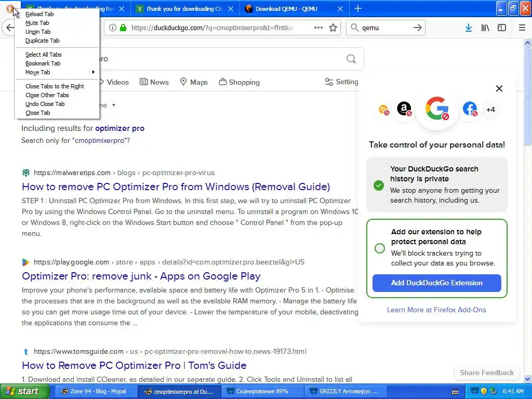The height and width of the screenshot is (399, 532).
Task: Click the green search history private checkmark
Action: point(379,185)
